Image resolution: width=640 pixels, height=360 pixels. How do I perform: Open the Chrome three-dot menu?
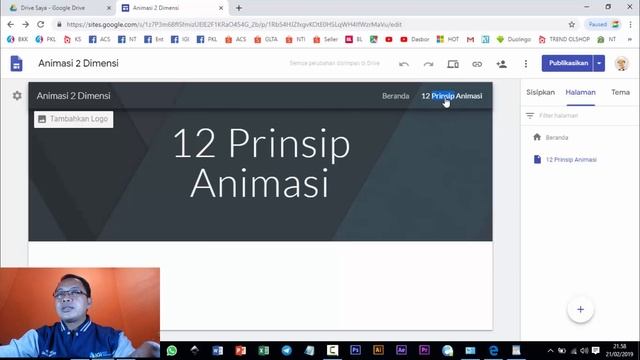pos(631,24)
